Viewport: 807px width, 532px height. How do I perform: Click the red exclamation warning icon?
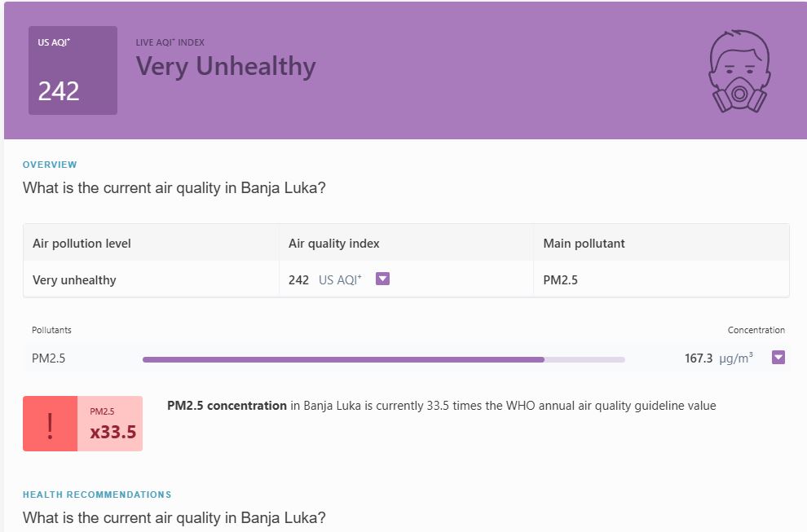(50, 424)
